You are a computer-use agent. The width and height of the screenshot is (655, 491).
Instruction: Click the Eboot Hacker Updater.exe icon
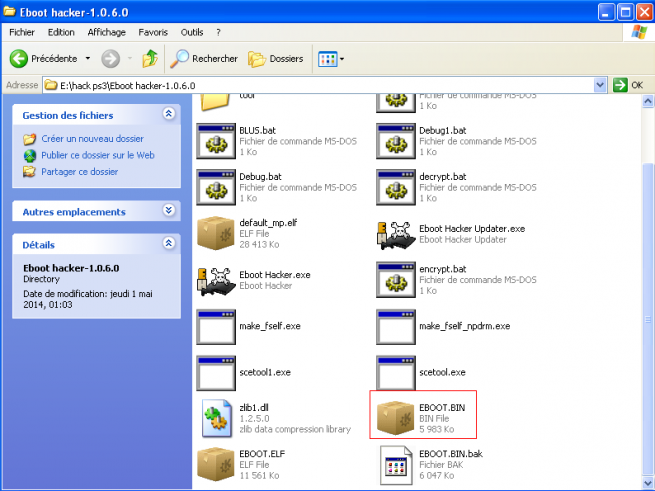click(x=395, y=236)
